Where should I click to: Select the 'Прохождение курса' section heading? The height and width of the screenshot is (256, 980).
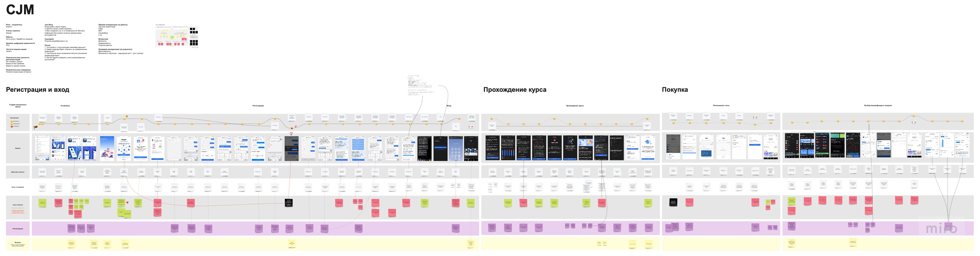click(514, 90)
